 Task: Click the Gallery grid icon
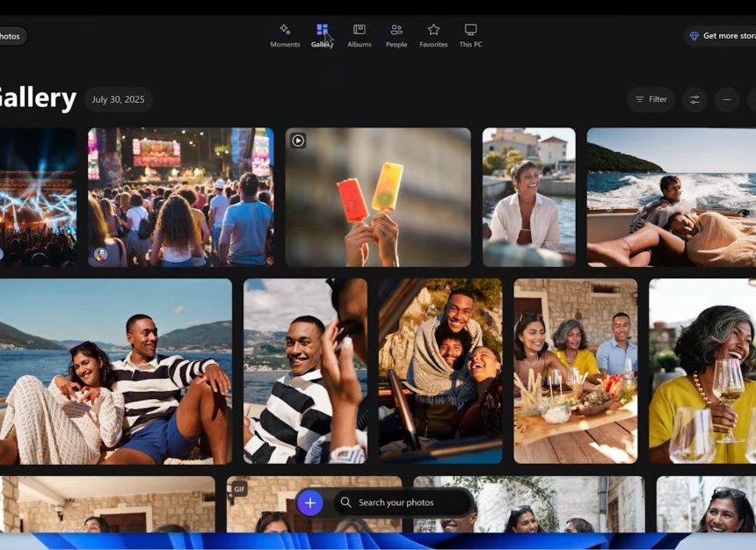[x=323, y=28]
